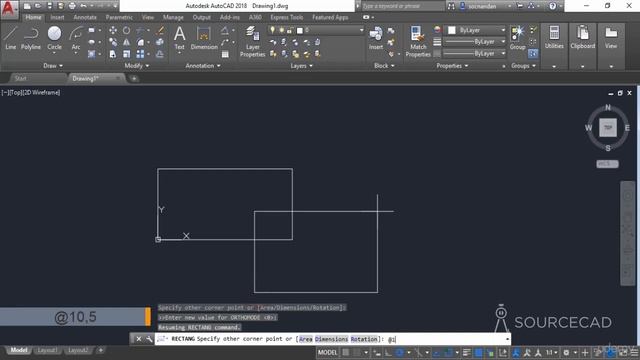Image resolution: width=640 pixels, height=360 pixels.
Task: Select the Polyline tool
Action: click(31, 38)
